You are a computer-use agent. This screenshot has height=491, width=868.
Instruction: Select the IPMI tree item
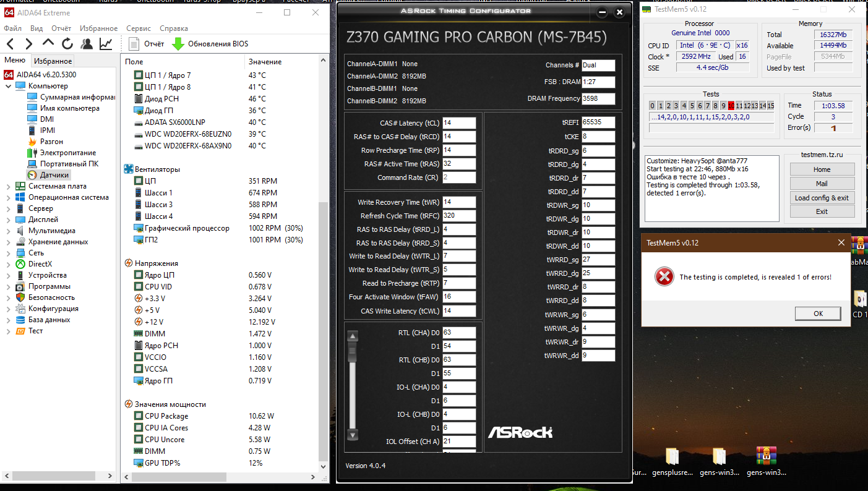pyautogui.click(x=48, y=130)
